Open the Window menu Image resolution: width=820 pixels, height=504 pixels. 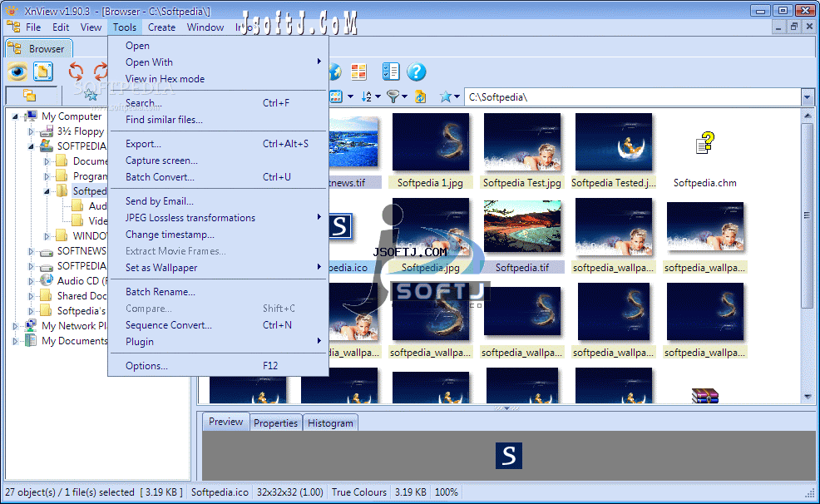click(x=205, y=27)
